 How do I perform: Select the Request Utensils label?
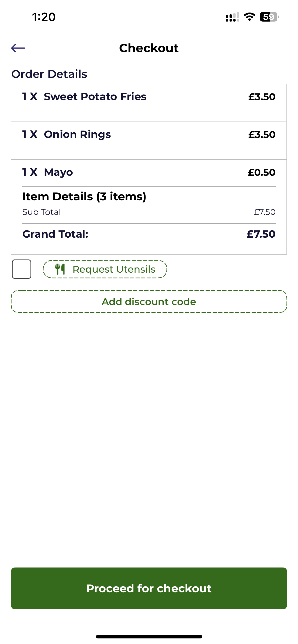tap(114, 269)
